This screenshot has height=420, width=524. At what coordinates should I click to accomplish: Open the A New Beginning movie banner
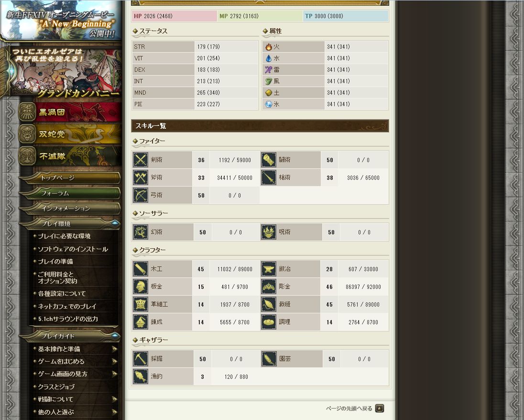pos(61,20)
